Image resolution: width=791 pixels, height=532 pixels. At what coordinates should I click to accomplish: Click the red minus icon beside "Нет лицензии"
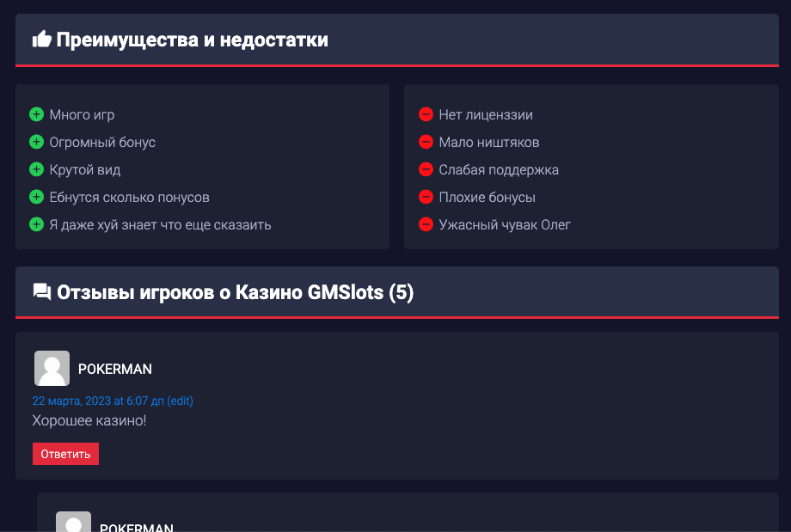(x=426, y=114)
